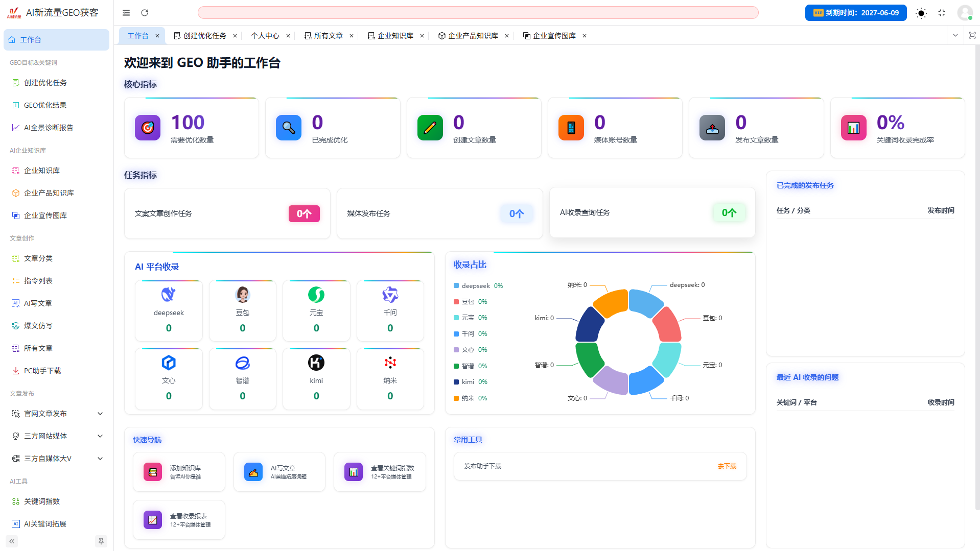Close the 创建优化任务 tab
This screenshot has height=551, width=980.
235,36
